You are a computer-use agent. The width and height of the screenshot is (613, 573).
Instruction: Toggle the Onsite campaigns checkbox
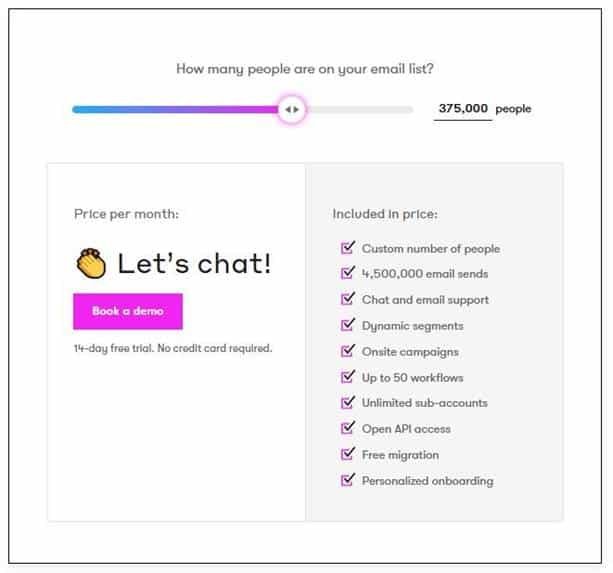(348, 351)
